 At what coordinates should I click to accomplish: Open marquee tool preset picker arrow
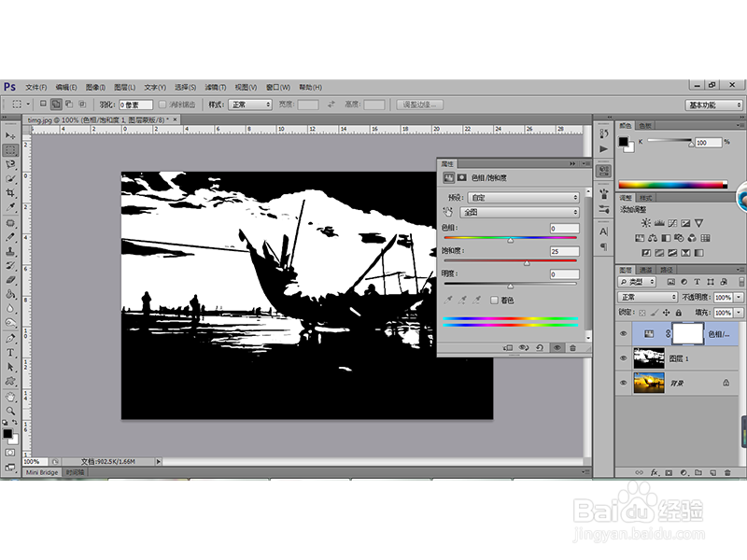tap(28, 104)
